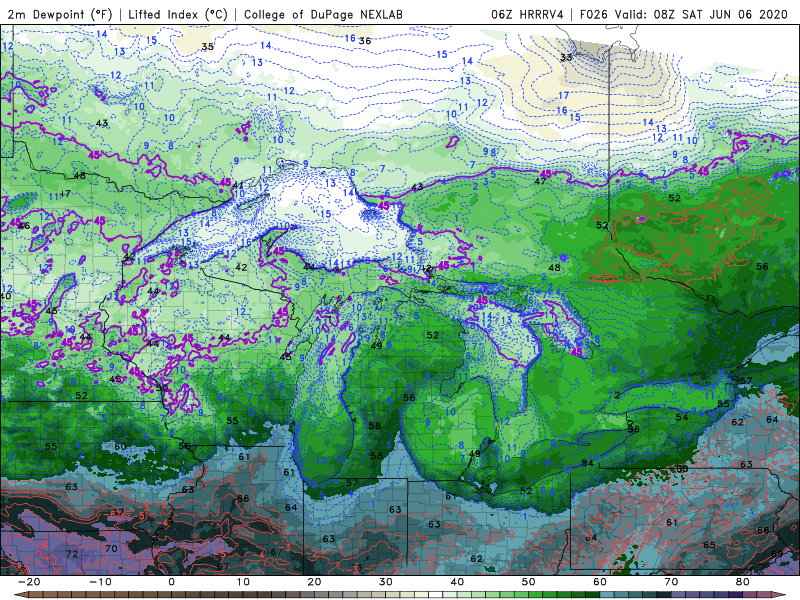Image resolution: width=800 pixels, height=600 pixels.
Task: Click the "80" color scale label
Action: click(x=743, y=582)
